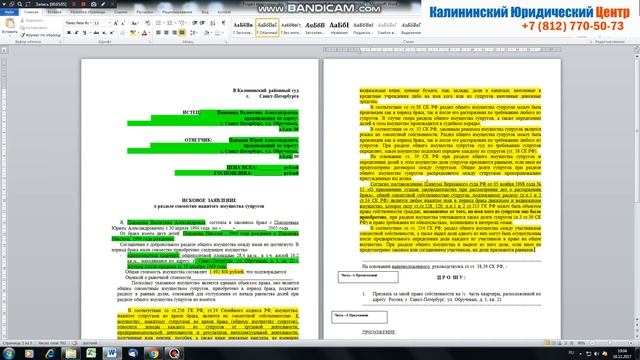Click the page count indicator in status bar
Image resolution: width=640 pixels, height=360 pixels.
click(x=17, y=343)
